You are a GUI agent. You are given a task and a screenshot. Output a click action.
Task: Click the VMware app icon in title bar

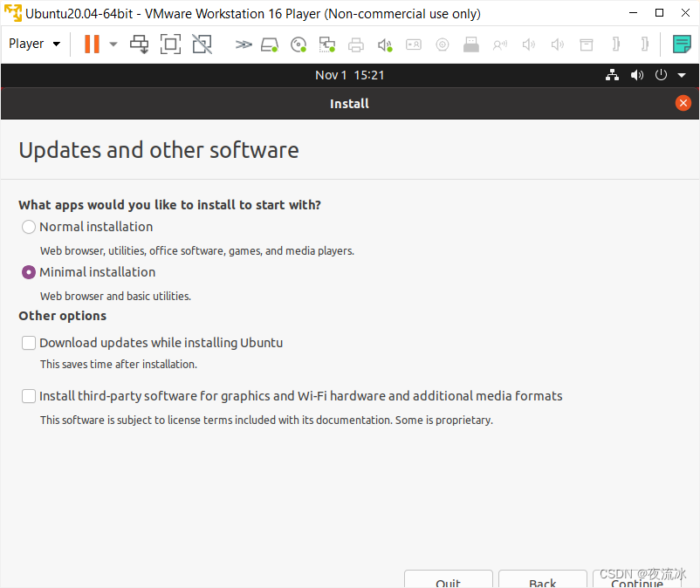tap(13, 13)
